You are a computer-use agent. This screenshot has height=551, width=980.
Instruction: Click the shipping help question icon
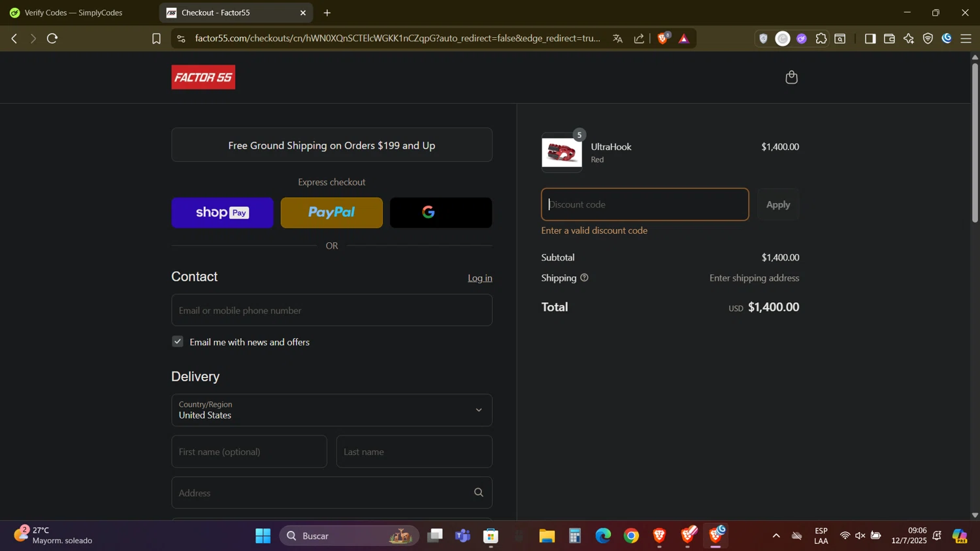point(584,277)
